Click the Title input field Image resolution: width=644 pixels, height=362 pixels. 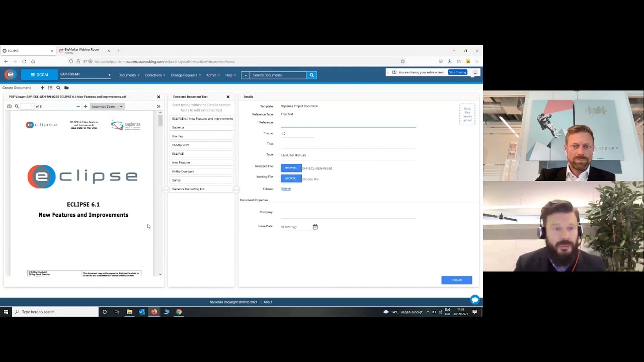(348, 144)
